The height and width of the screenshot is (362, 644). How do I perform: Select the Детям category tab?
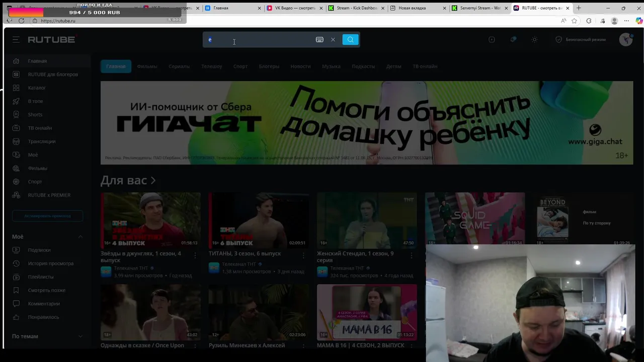pos(394,66)
